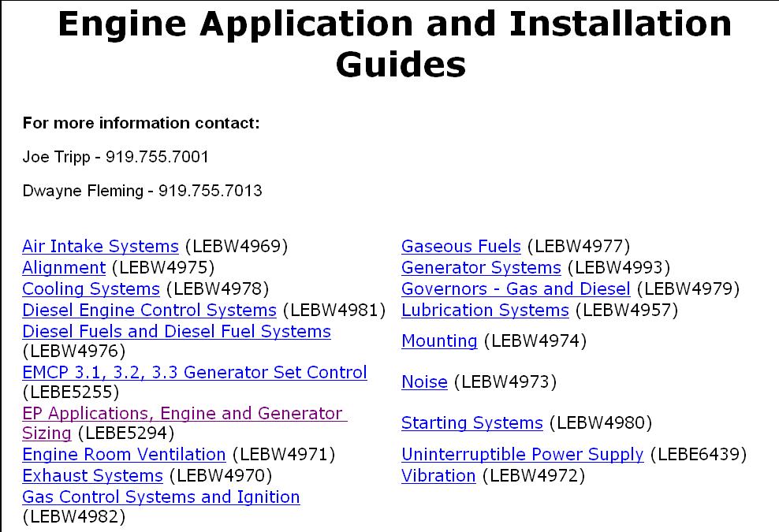Open Gas Control Systems and Ignition link
This screenshot has width=779, height=532.
click(x=161, y=497)
